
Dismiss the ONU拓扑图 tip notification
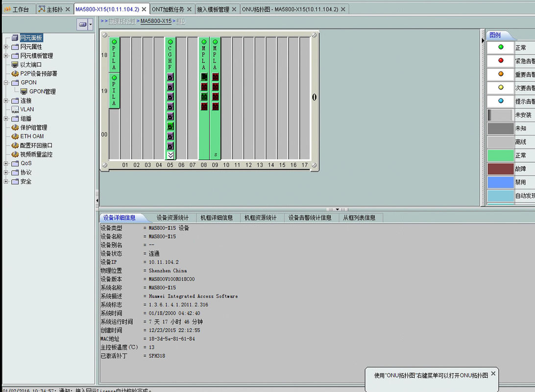pos(493,373)
